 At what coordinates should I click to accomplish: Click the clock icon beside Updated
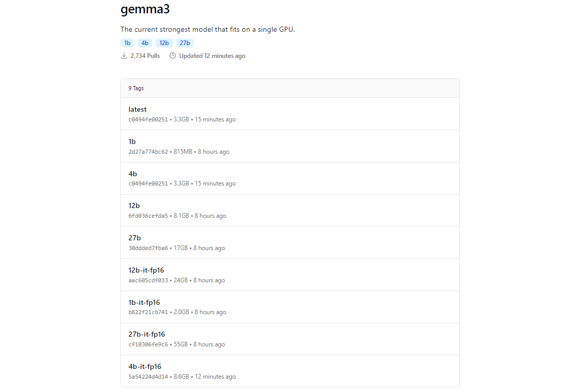pyautogui.click(x=173, y=56)
